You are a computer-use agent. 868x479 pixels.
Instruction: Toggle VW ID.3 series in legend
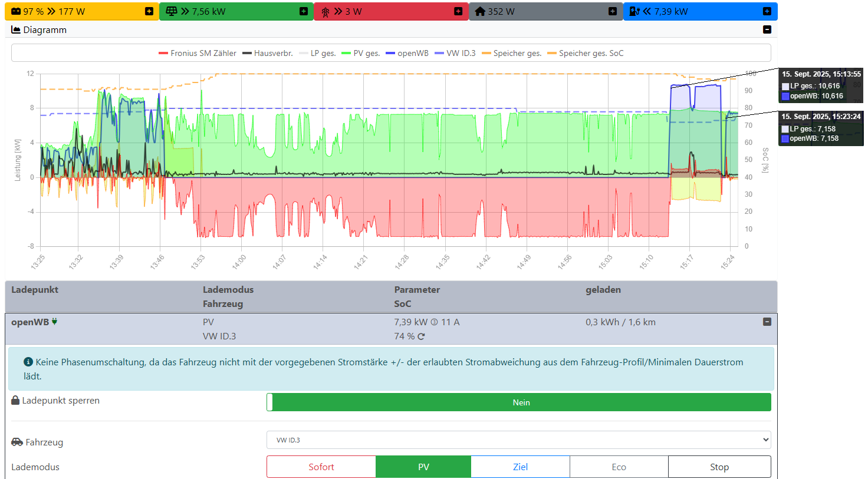(455, 53)
